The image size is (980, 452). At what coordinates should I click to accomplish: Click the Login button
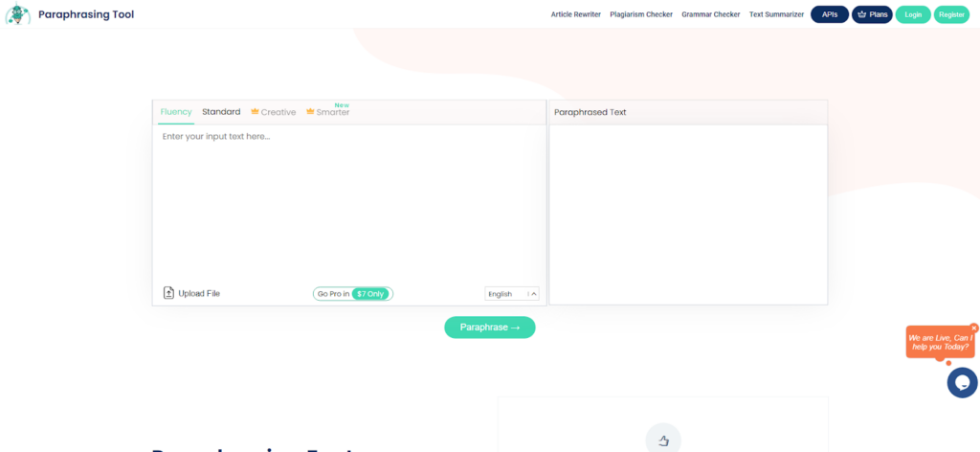913,14
